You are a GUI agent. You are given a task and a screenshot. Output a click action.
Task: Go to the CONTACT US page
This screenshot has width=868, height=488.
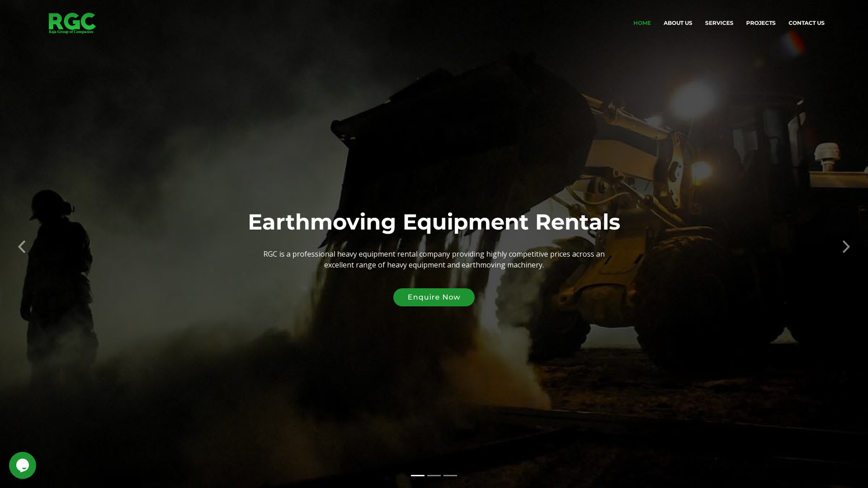pos(806,23)
